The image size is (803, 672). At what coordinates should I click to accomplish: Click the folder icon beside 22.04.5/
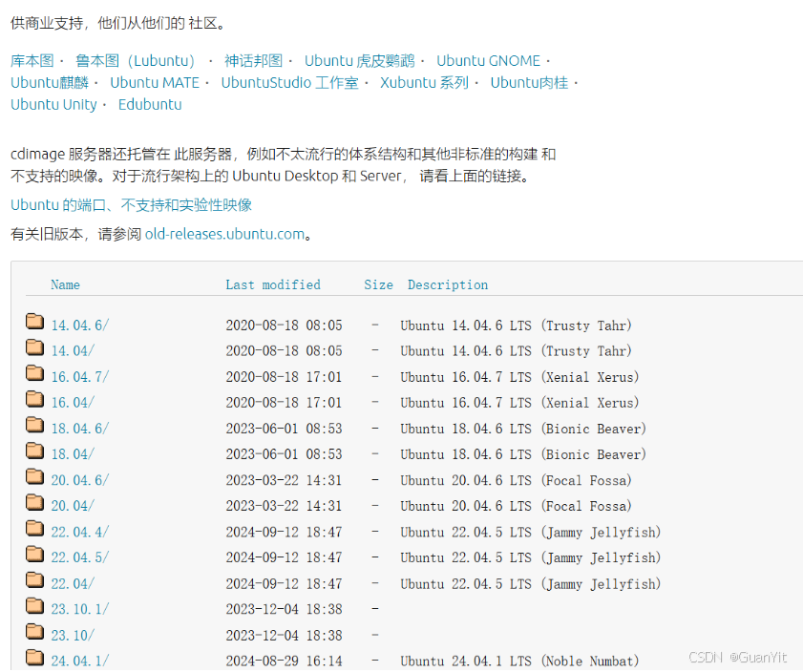pyautogui.click(x=34, y=555)
